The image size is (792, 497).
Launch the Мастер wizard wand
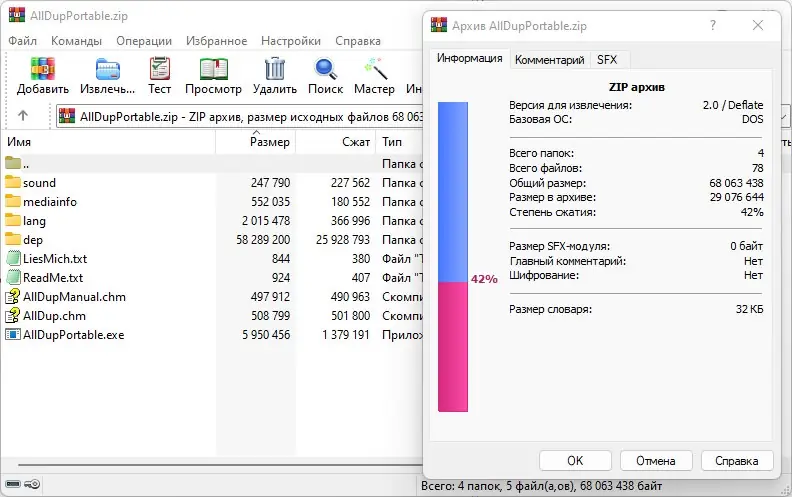click(374, 69)
